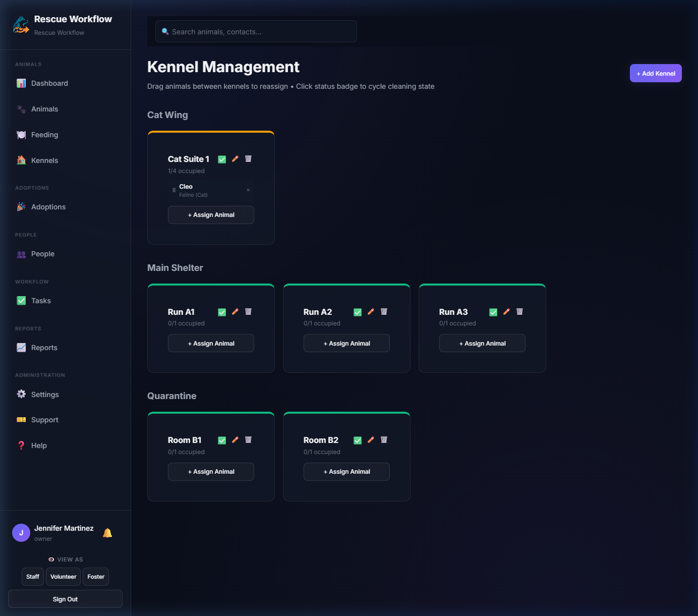The height and width of the screenshot is (616, 698).
Task: Open Reports using the chart icon
Action: point(21,347)
